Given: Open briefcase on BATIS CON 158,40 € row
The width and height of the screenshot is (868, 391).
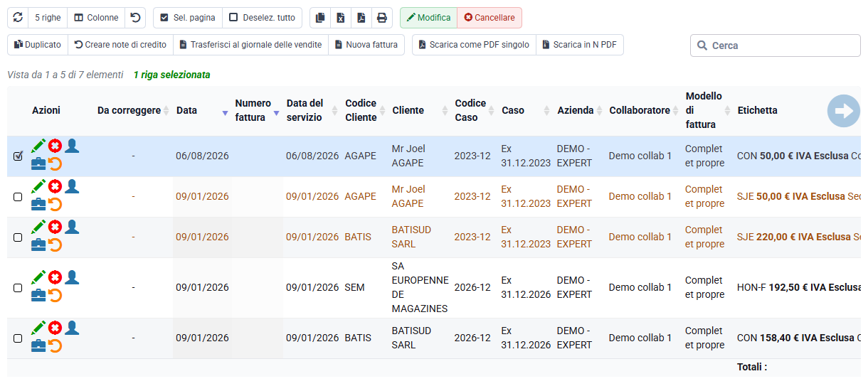Looking at the screenshot, I should click(x=38, y=346).
